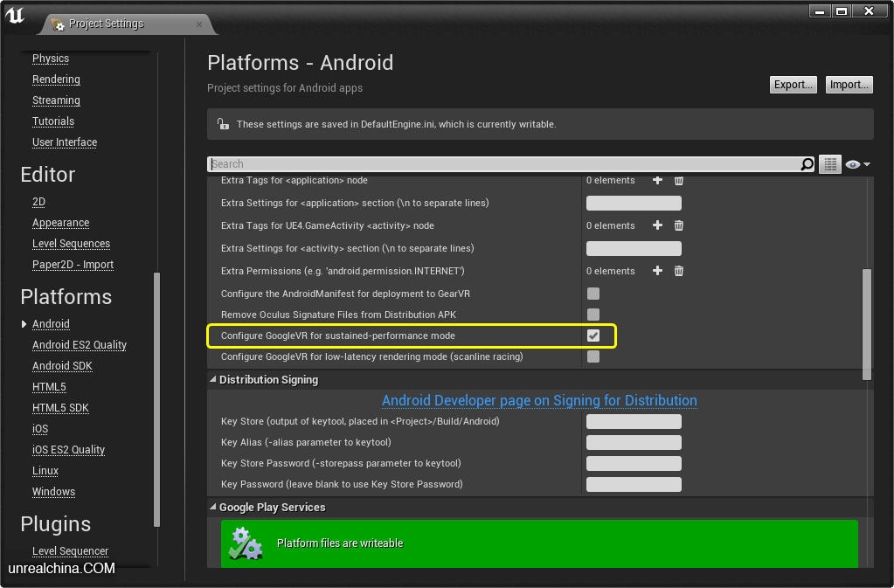Collapse the Google Play Services section
Viewport: 894px width, 588px height.
tap(213, 507)
